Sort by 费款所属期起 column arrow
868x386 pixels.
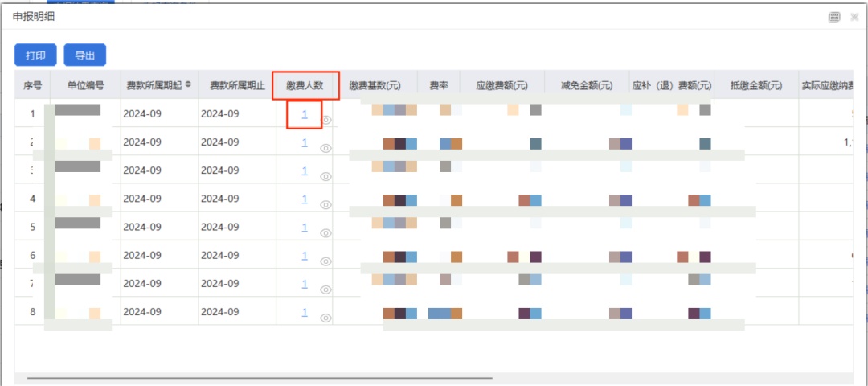[188, 84]
